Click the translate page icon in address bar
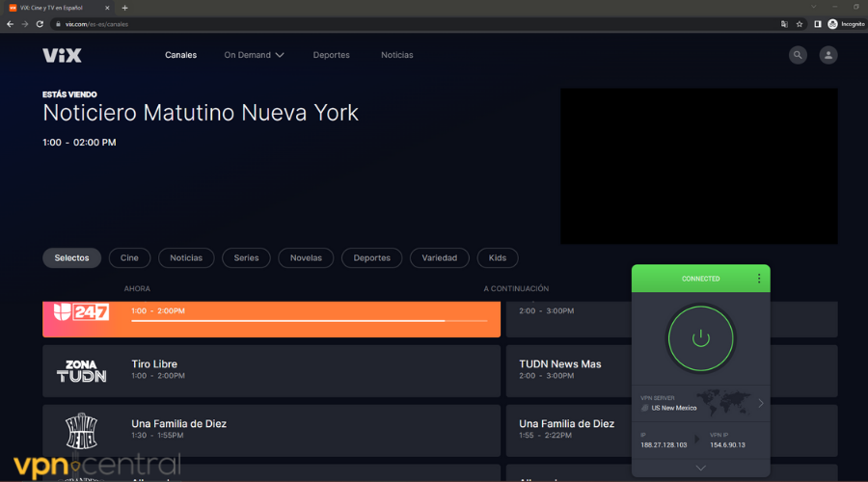The width and height of the screenshot is (868, 482). 784,24
